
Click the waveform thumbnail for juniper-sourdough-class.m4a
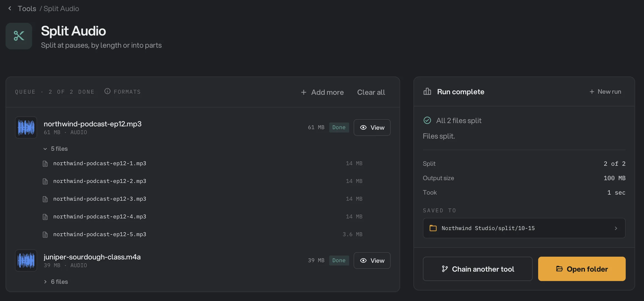[x=26, y=261]
